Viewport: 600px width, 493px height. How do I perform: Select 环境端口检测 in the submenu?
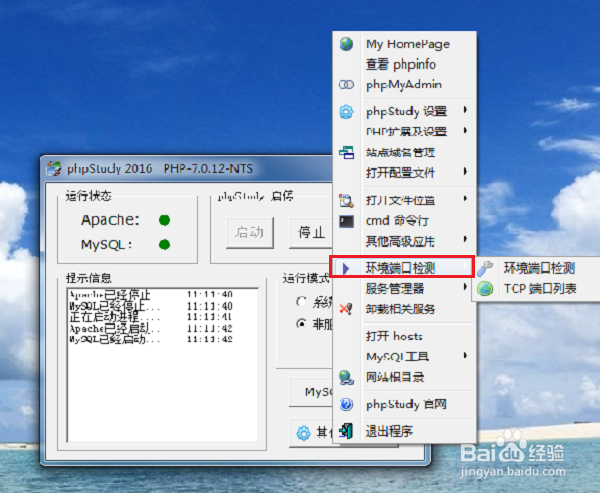539,268
